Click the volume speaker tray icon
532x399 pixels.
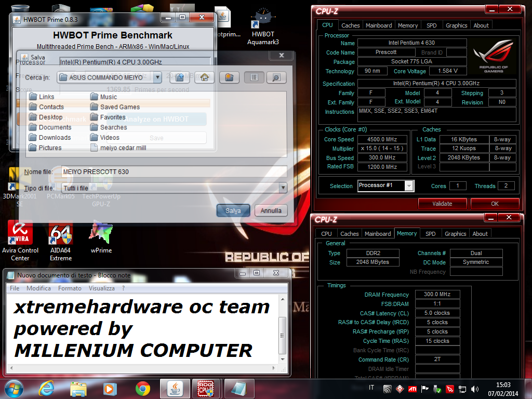(x=475, y=389)
